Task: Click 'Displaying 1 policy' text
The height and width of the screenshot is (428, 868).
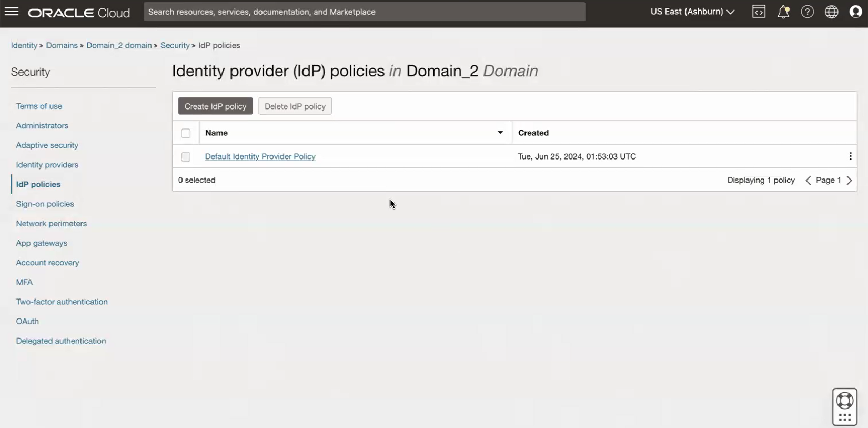Action: point(761,180)
